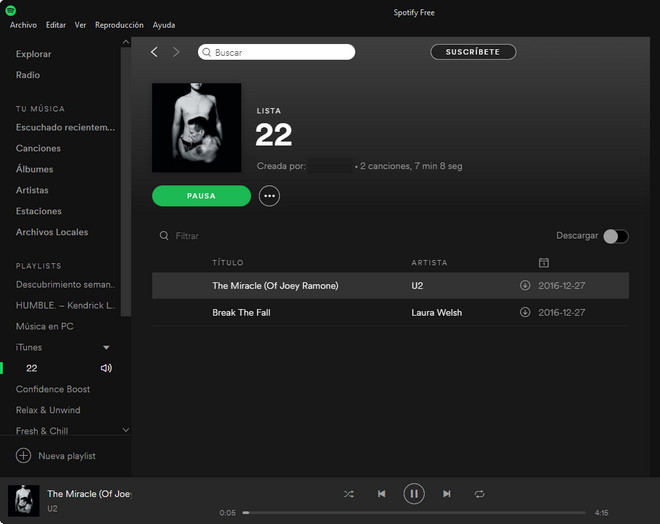This screenshot has height=524, width=660.
Task: Open the Fresh & Chill playlist
Action: tap(42, 431)
